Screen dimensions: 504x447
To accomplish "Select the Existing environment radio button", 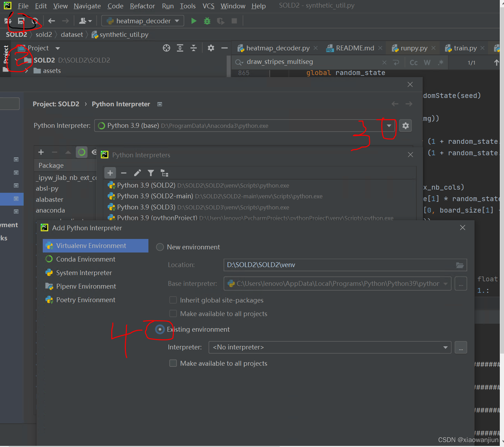I will (x=160, y=329).
